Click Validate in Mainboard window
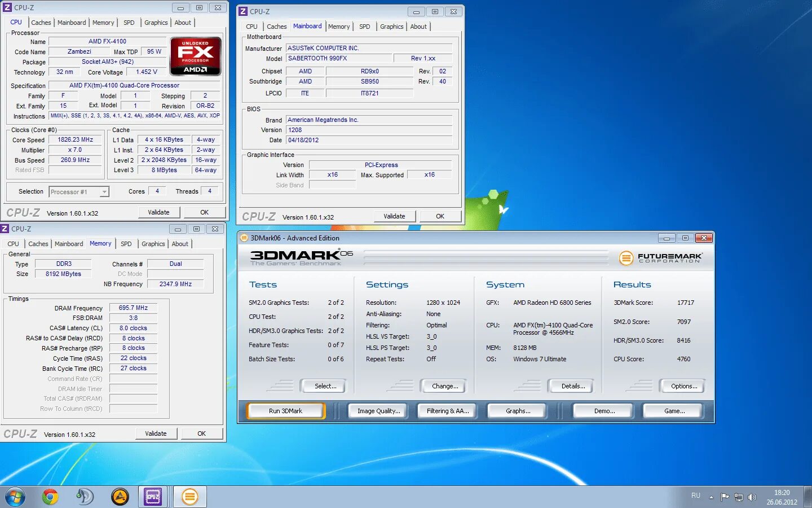Screen dimensions: 812x508 pos(394,216)
